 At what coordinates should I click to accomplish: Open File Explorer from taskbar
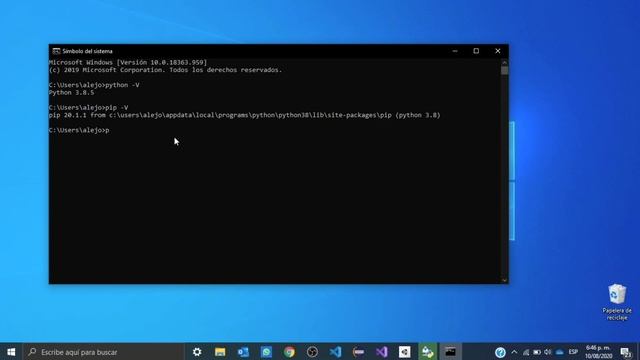(220, 352)
